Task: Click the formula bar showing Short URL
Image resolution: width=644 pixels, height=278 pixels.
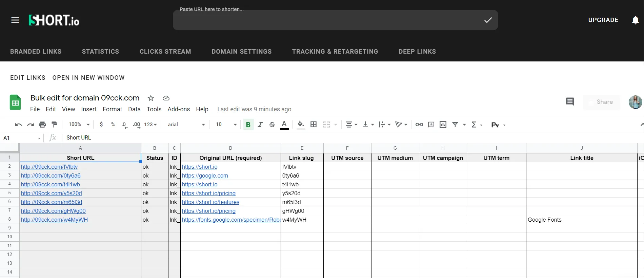Action: pos(353,137)
